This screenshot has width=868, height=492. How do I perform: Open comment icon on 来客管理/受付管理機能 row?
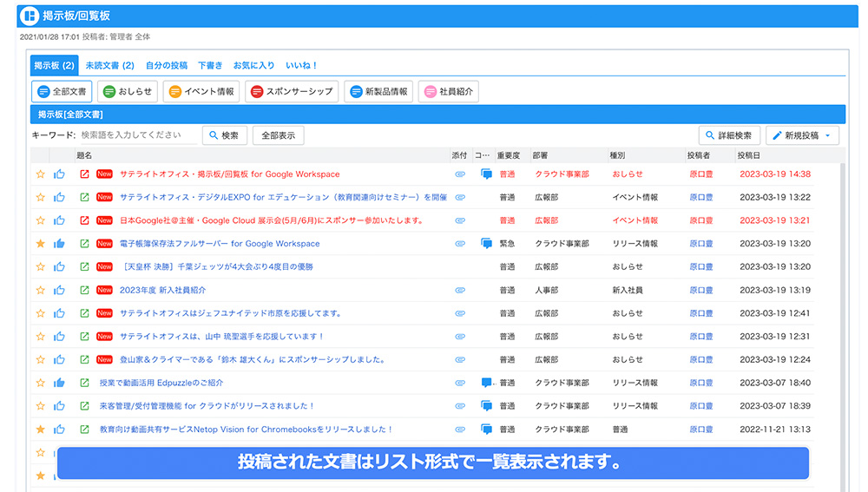pos(487,406)
